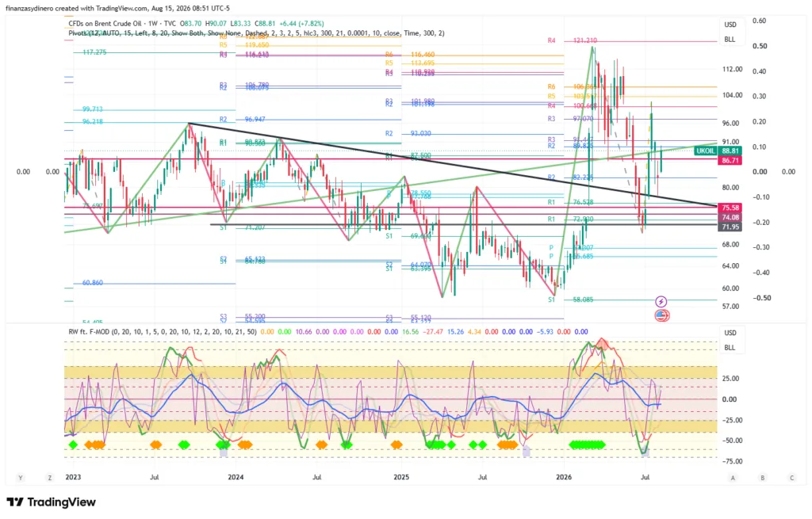The image size is (812, 519).
Task: Click the A button at bottom right
Action: coord(733,478)
